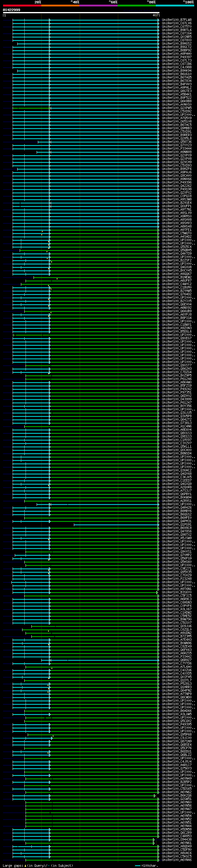
Task: Select the UniRef100_Q642T2 label
Action: 177,419
